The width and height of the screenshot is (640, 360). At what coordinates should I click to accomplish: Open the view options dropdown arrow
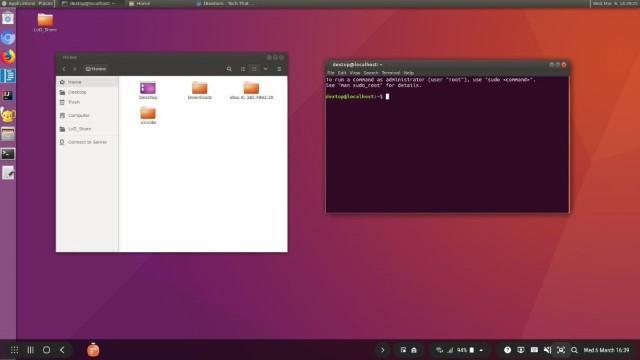click(266, 69)
